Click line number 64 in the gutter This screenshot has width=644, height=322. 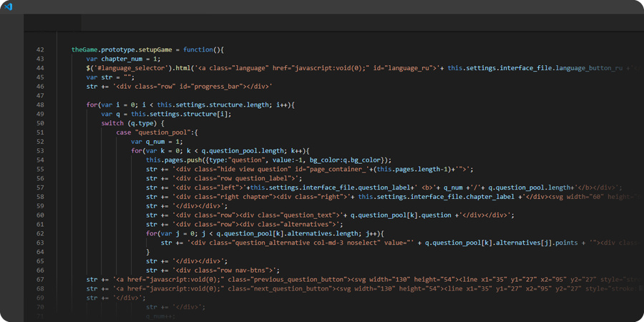(x=40, y=252)
